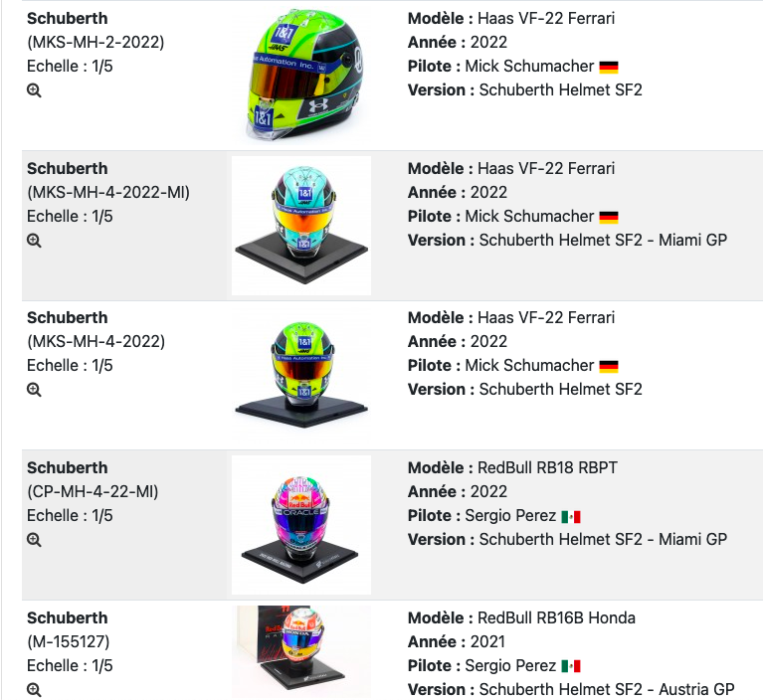763x700 pixels.
Task: Click magnifier below the MKS-MH-4-2022 reference
Action: [34, 390]
